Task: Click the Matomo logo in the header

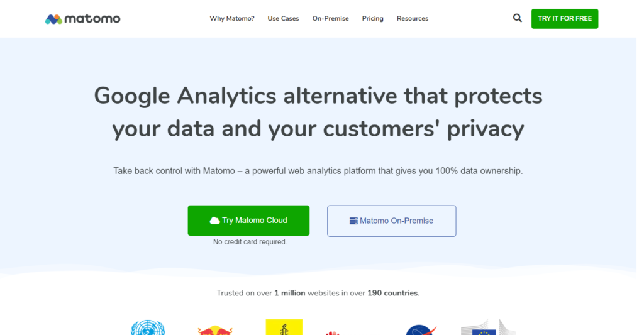Action: pyautogui.click(x=82, y=19)
